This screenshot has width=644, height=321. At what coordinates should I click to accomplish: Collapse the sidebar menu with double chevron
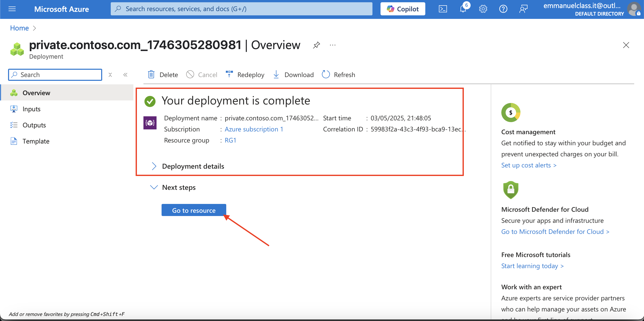coord(125,75)
